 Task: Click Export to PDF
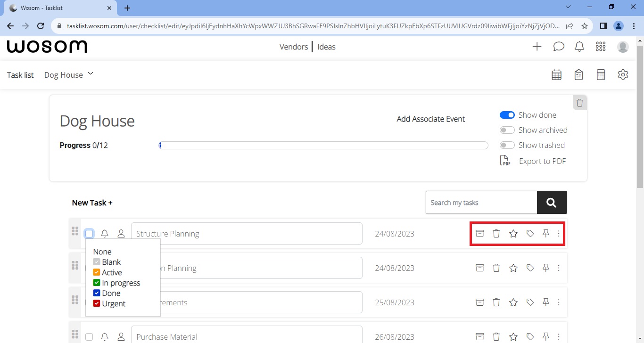pos(542,161)
